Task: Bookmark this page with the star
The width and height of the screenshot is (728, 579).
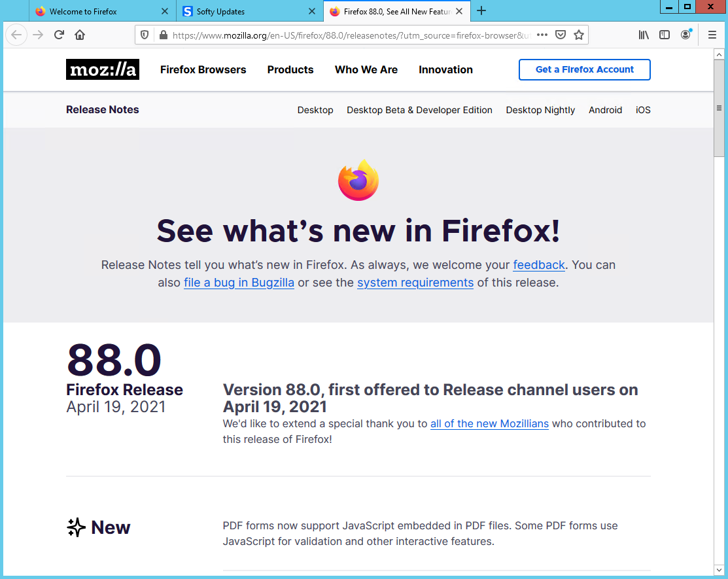Action: 578,35
